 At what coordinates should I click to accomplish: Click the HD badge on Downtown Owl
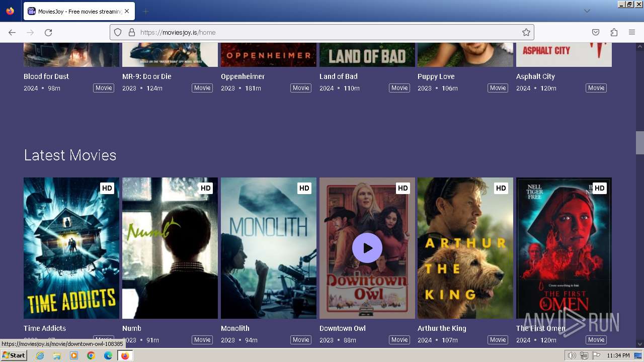[x=403, y=188]
